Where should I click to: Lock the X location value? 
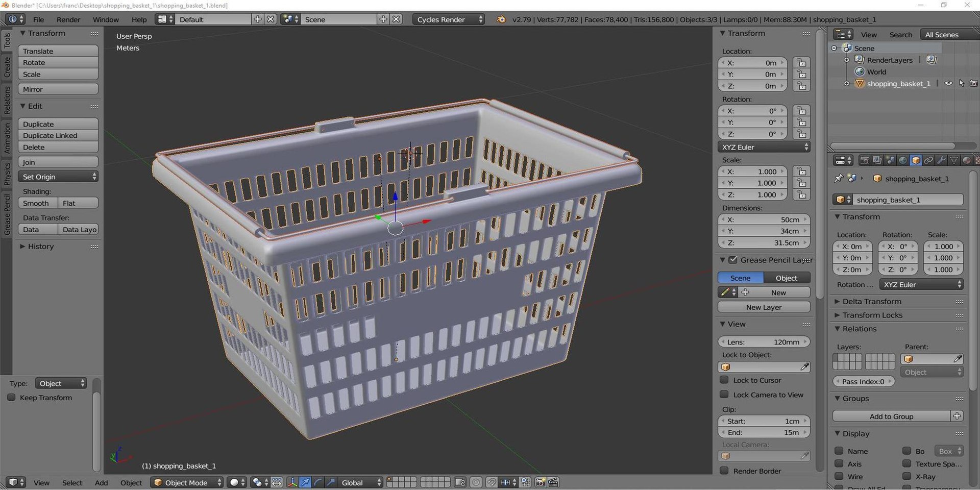pyautogui.click(x=801, y=63)
